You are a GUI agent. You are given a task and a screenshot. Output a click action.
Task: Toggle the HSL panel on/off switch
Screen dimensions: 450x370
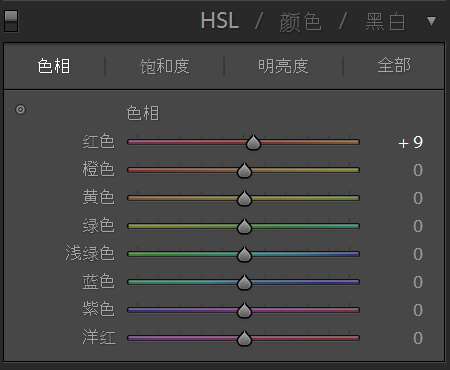point(11,21)
